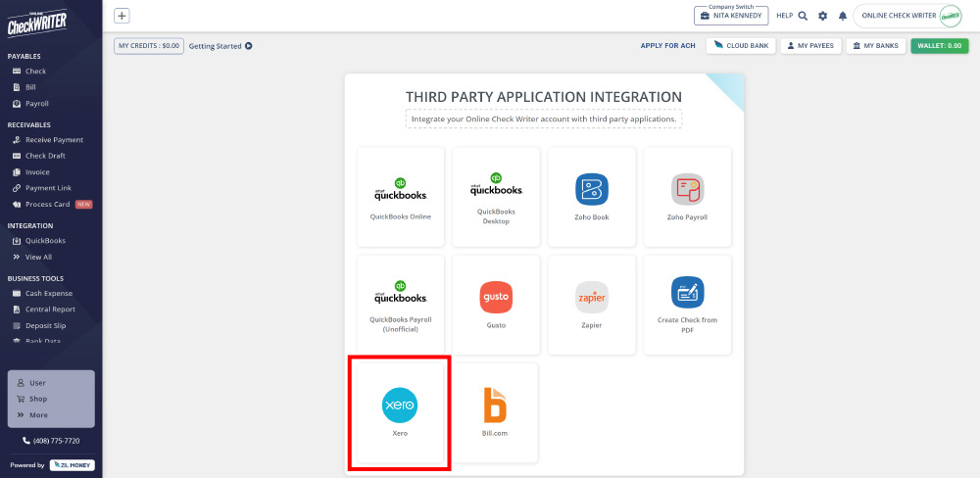Select the Bill.com integration icon
The width and height of the screenshot is (980, 478).
[x=496, y=406]
